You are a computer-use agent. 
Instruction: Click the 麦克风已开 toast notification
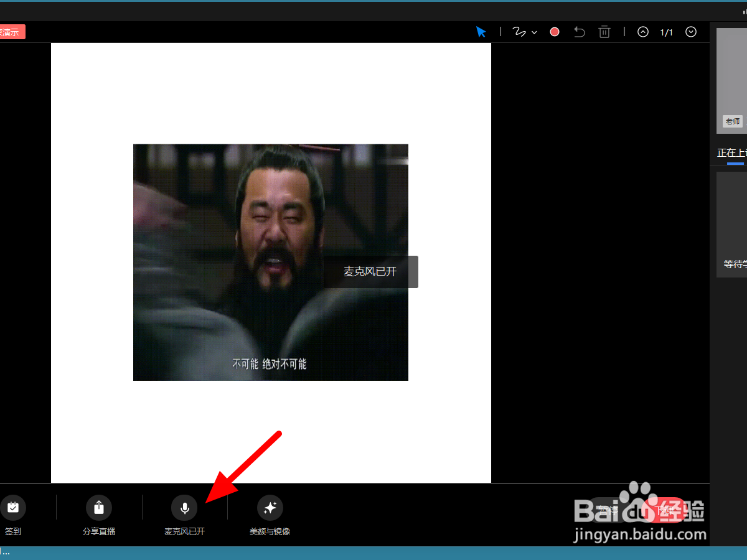(x=370, y=272)
